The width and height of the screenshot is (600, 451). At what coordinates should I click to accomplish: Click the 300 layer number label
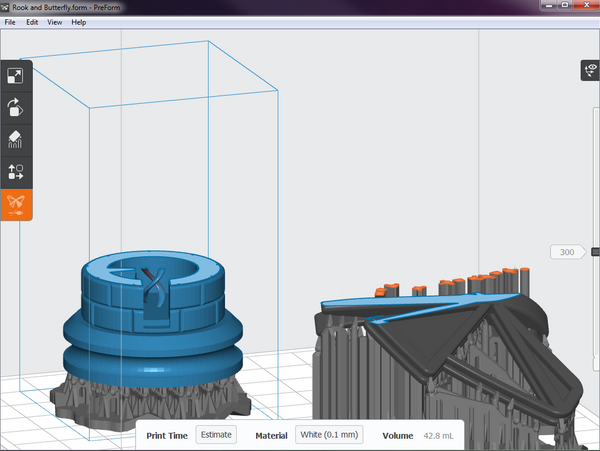pos(566,252)
